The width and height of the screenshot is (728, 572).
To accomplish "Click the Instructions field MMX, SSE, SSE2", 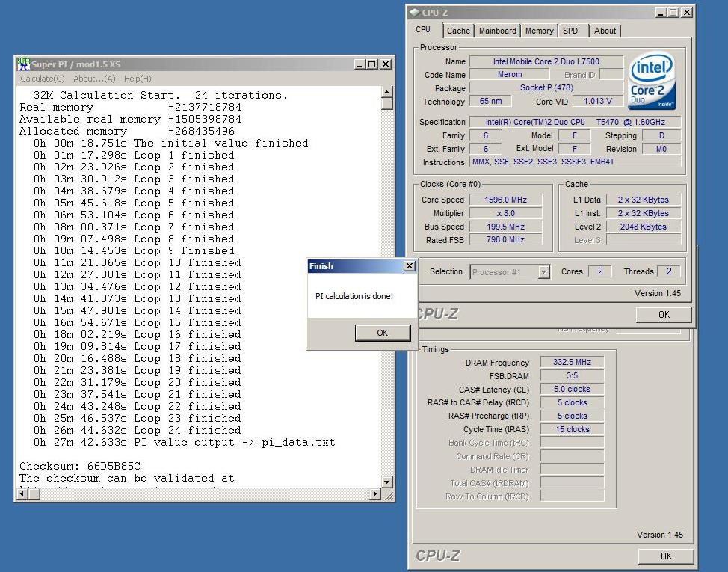I will click(x=576, y=162).
